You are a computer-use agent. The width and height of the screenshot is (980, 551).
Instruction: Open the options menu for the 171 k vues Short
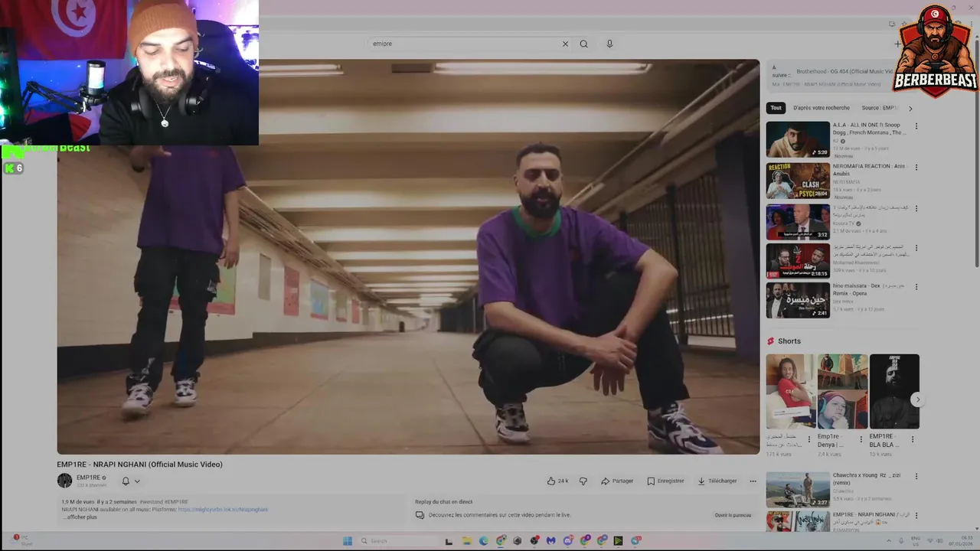point(809,439)
